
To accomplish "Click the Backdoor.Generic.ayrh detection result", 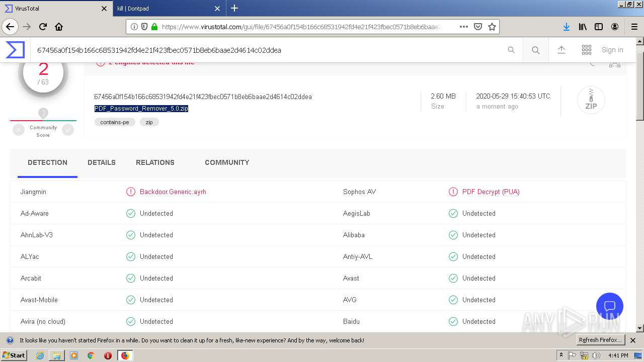I will (173, 192).
